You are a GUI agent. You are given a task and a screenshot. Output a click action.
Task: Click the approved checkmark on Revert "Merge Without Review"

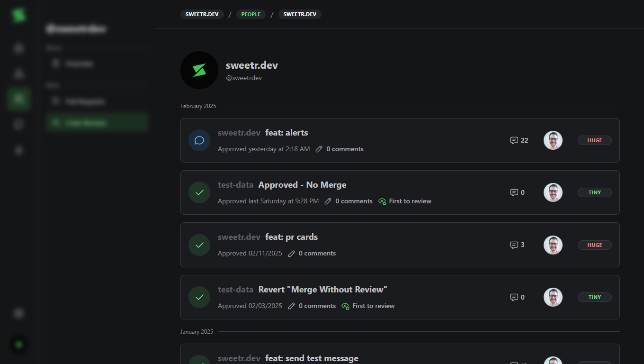(199, 297)
